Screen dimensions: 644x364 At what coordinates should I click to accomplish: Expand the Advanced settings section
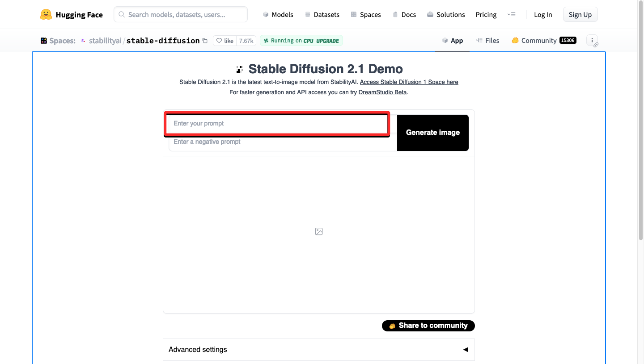point(318,350)
